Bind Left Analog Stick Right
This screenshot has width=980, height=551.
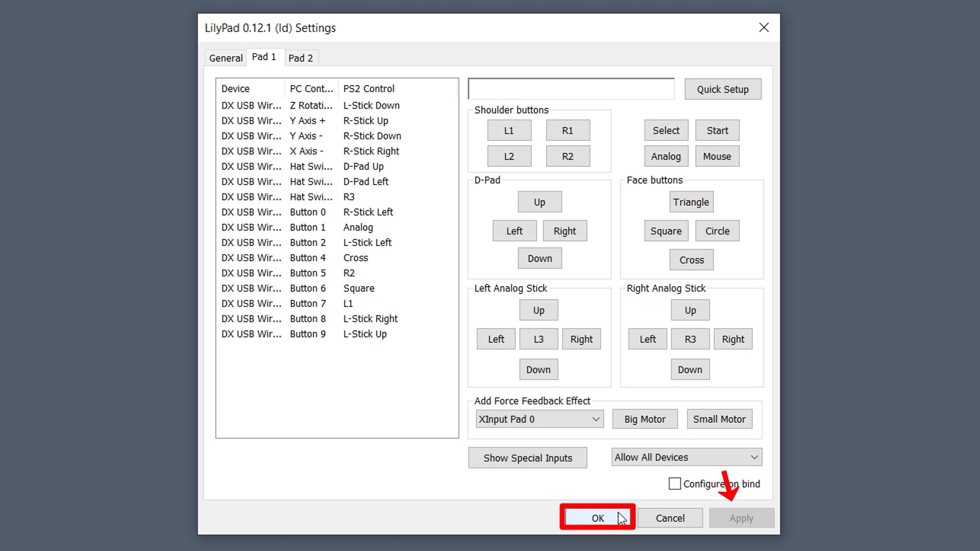[581, 339]
